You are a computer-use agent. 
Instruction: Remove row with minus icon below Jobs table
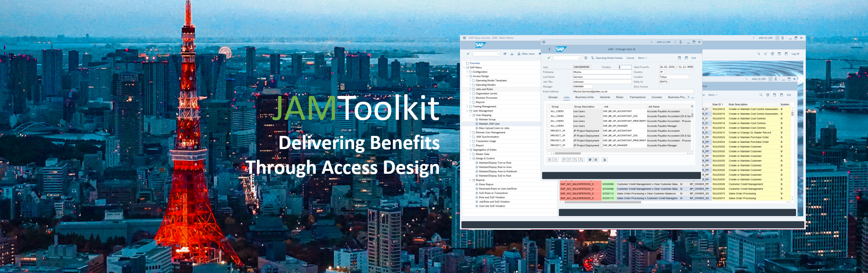click(555, 160)
